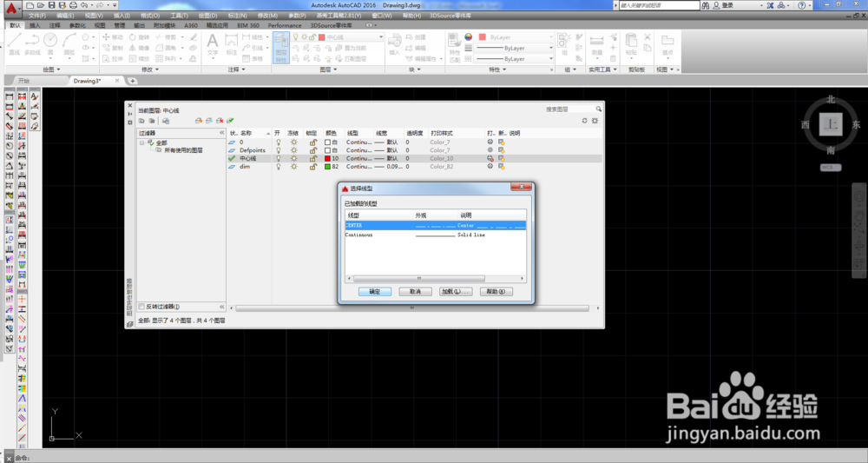868x463 pixels.
Task: Open the ByLayer color dropdown in properties
Action: pos(551,37)
